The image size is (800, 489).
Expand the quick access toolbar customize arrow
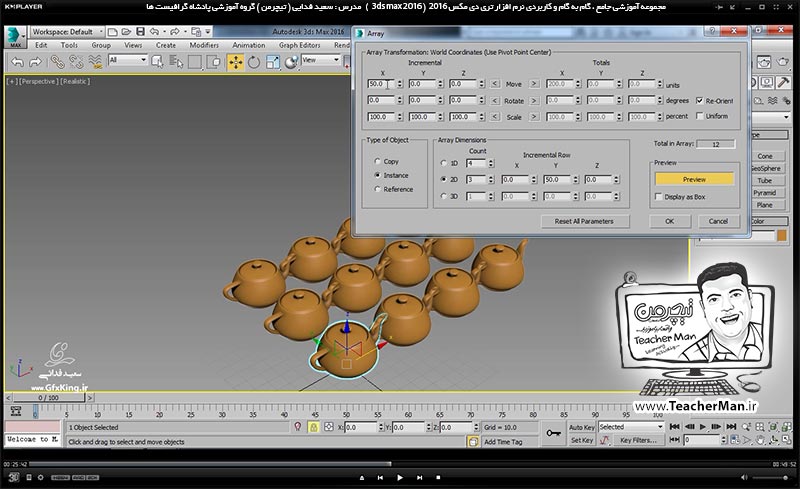click(208, 32)
